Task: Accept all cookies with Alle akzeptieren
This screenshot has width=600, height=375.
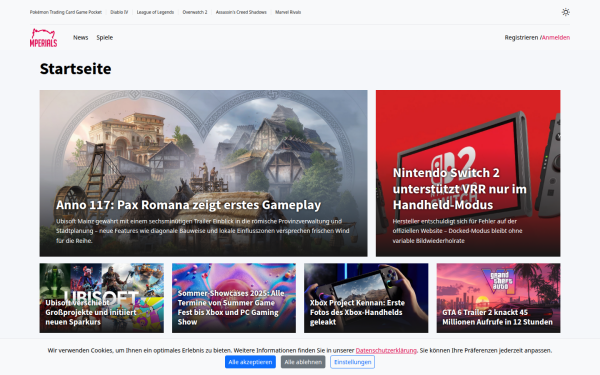Action: pyautogui.click(x=250, y=362)
